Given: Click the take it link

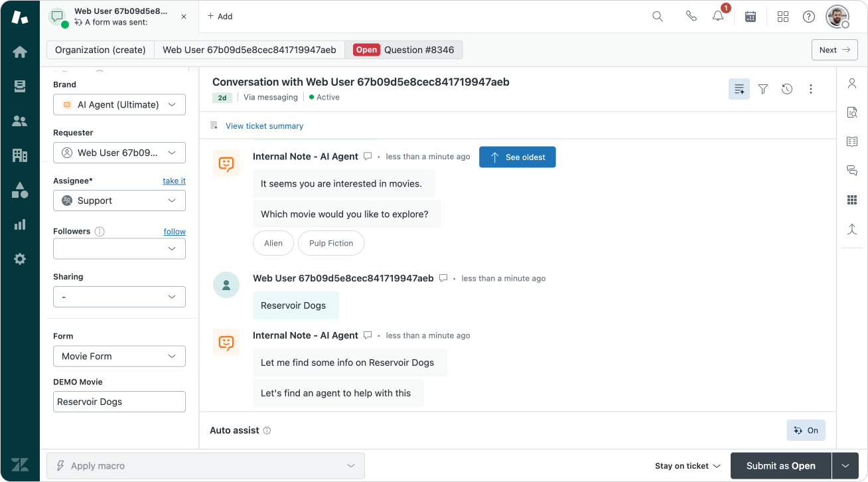Looking at the screenshot, I should coord(174,181).
